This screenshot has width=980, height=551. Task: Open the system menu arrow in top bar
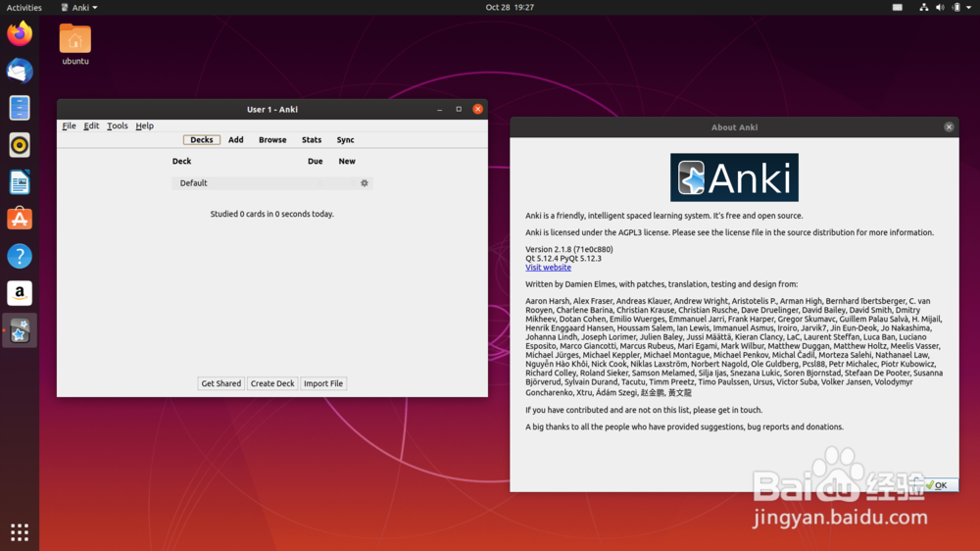click(969, 8)
